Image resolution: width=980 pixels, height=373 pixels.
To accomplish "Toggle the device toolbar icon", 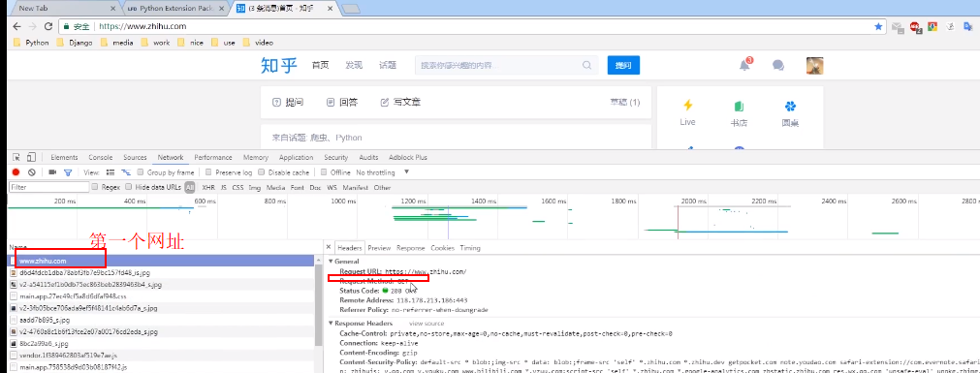I will [x=31, y=158].
